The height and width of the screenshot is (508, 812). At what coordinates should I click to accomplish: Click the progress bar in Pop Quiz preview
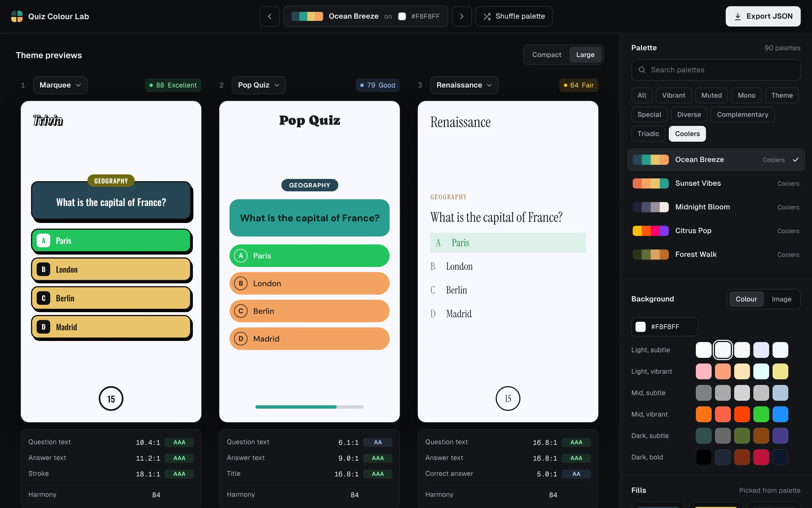pos(309,407)
